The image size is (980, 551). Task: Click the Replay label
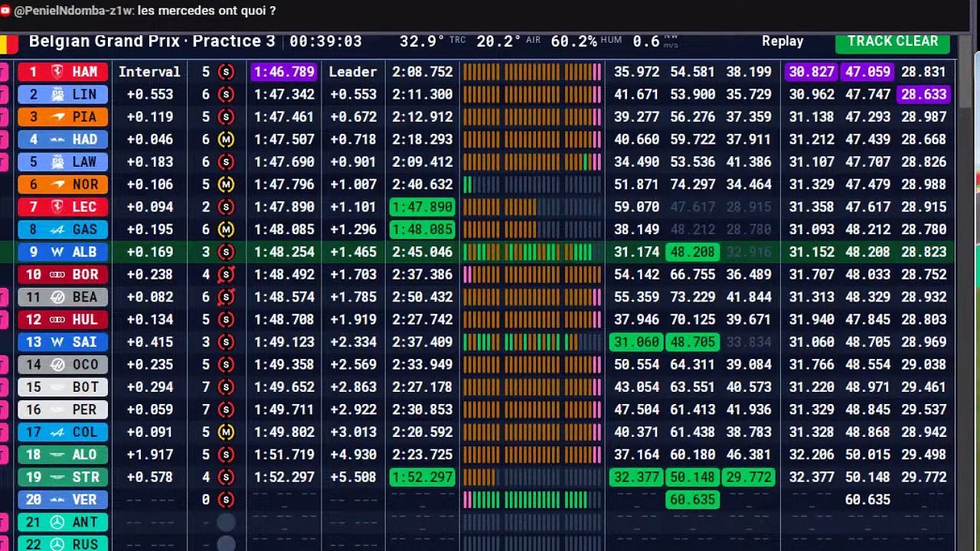pos(782,41)
